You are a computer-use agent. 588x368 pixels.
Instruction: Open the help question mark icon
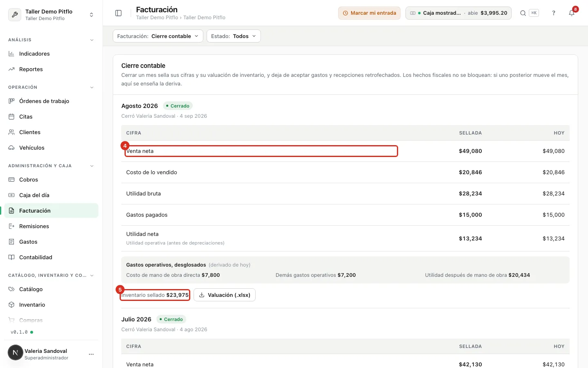[554, 13]
